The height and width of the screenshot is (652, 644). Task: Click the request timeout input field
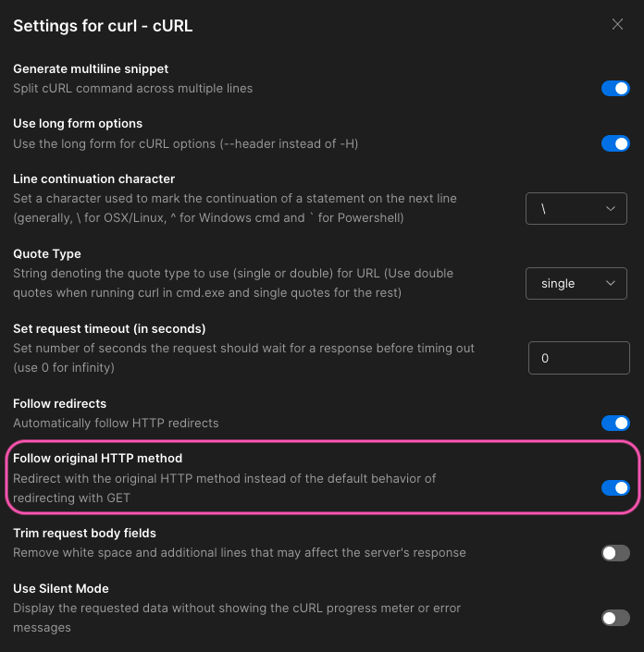(577, 358)
